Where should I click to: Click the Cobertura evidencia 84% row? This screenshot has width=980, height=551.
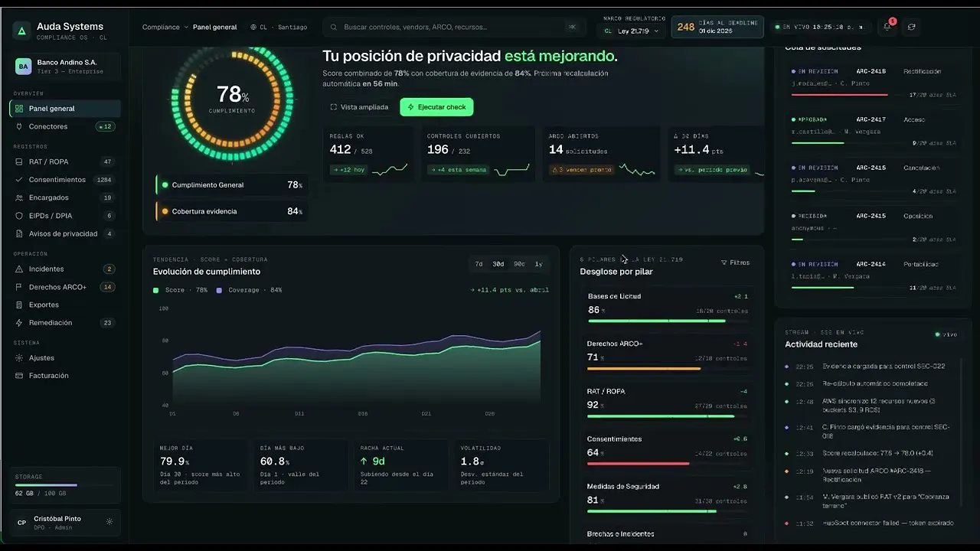click(x=230, y=211)
